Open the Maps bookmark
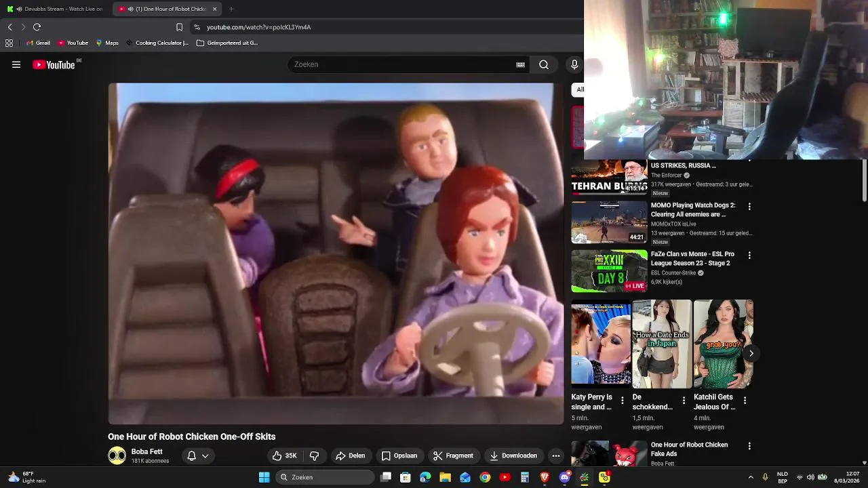Viewport: 868px width, 488px height. [x=107, y=43]
